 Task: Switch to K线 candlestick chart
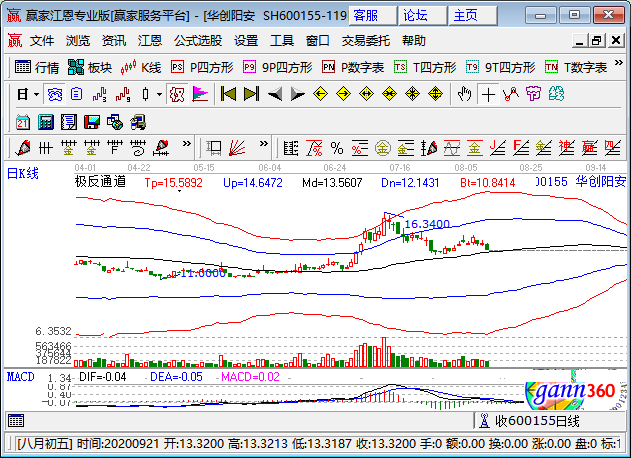click(141, 67)
